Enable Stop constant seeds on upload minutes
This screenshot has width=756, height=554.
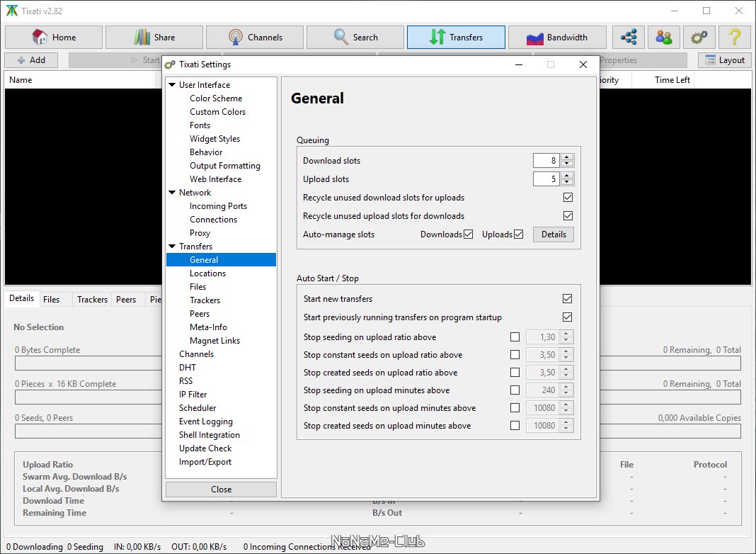(515, 408)
